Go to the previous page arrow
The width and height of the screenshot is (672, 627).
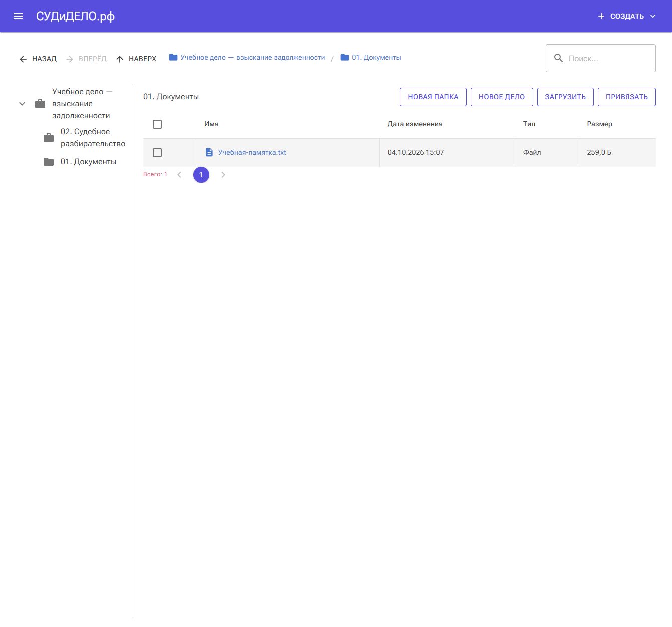click(179, 175)
